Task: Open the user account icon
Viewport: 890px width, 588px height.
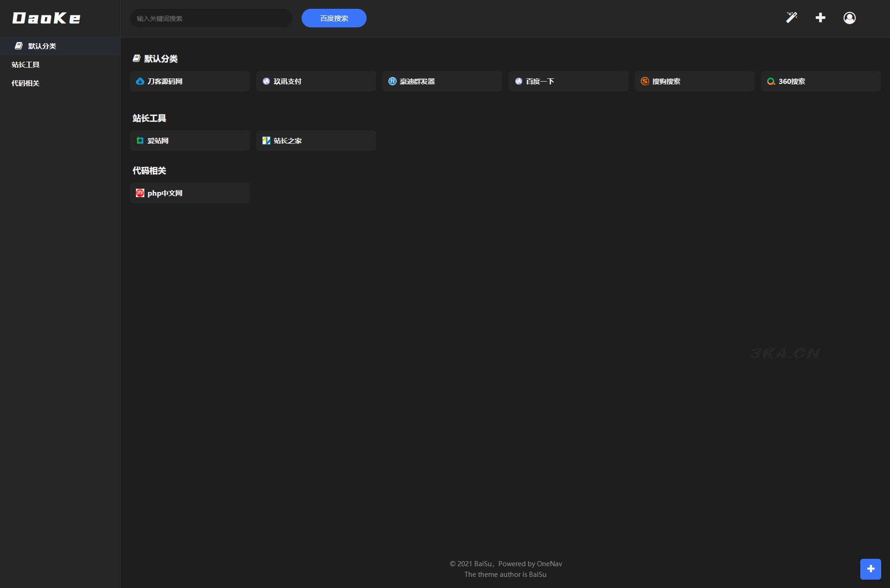Action: point(850,18)
